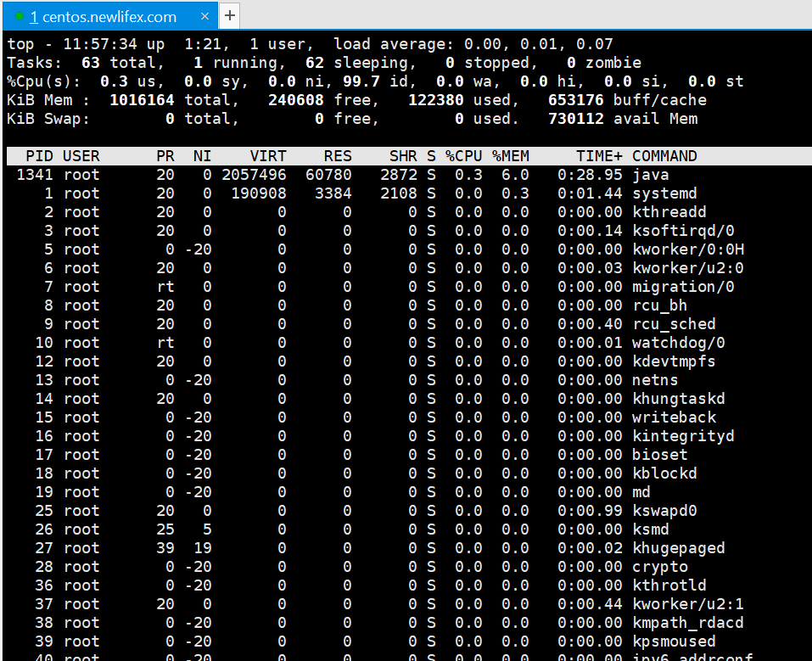Select the ksoftirqd/0 command text
812x661 pixels.
click(x=683, y=231)
